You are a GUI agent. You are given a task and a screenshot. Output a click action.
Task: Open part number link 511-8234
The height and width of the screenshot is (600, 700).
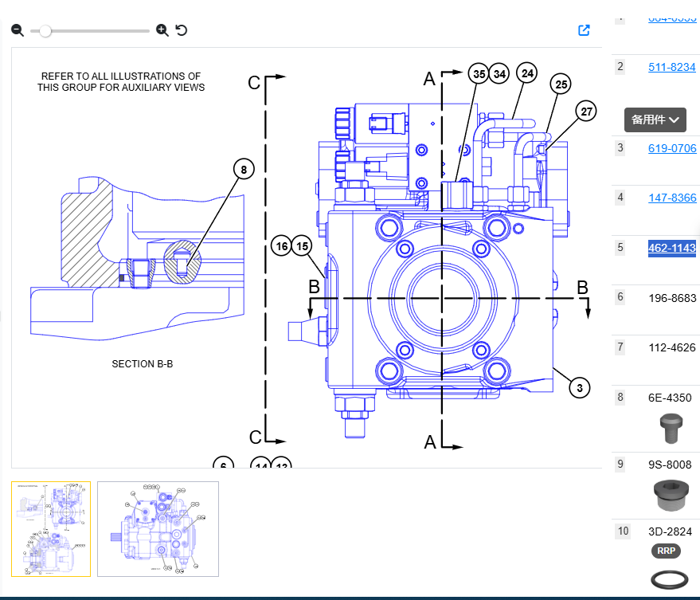pos(671,67)
